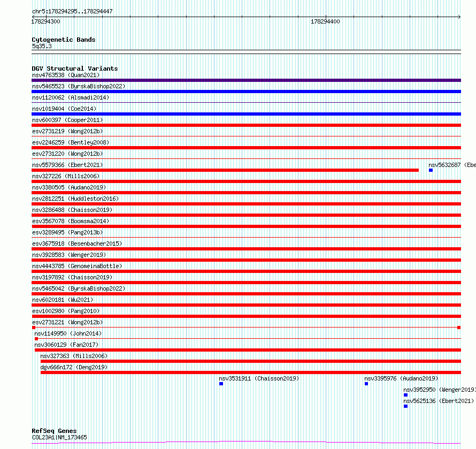The width and height of the screenshot is (476, 449).
Task: Click nsv327363 (Mills2006) label
Action: [x=74, y=356]
